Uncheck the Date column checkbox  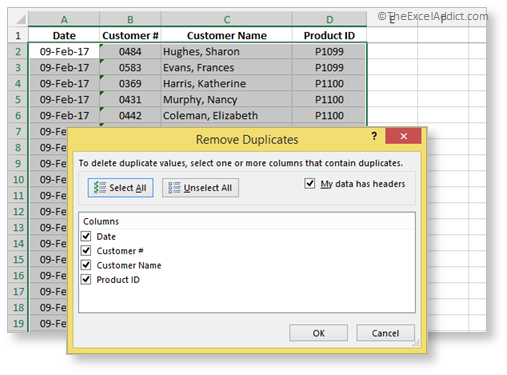86,236
